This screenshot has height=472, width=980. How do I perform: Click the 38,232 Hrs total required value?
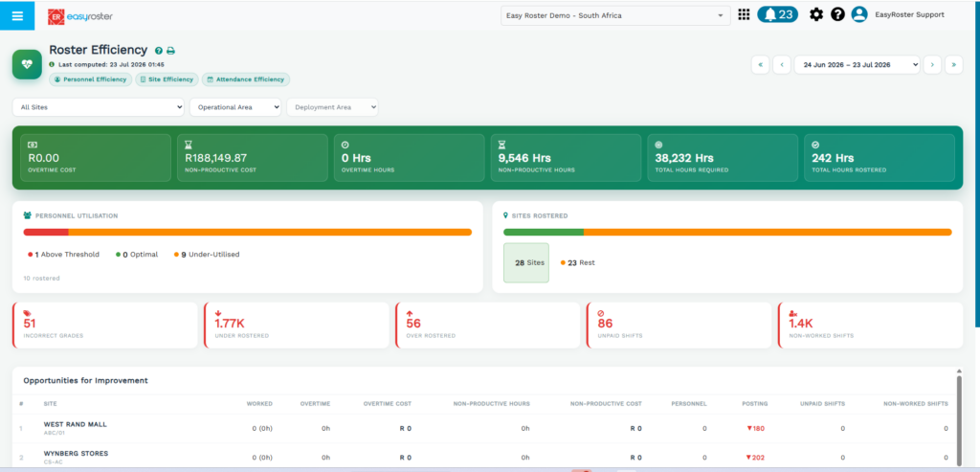[x=684, y=158]
